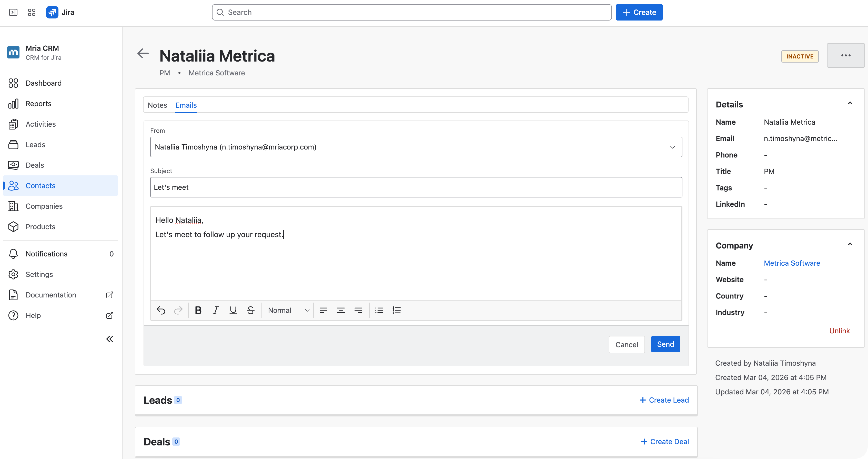The image size is (868, 459).
Task: Open Dashboard in sidebar
Action: [61, 83]
